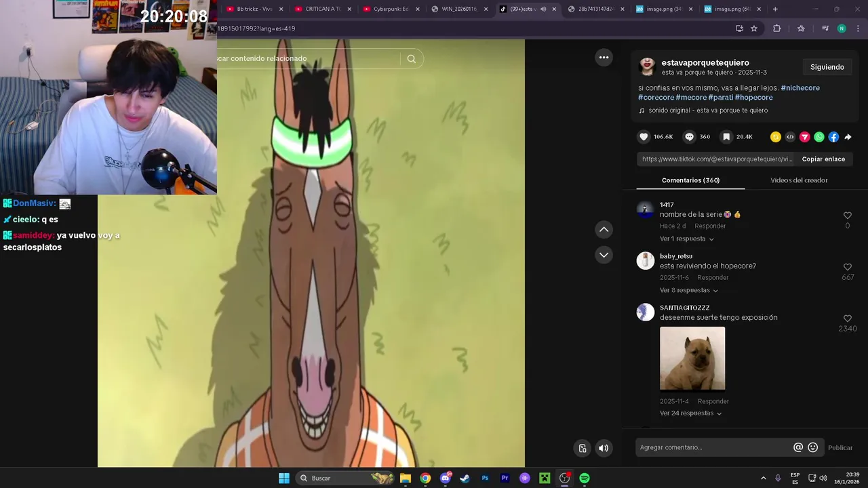868x488 pixels.
Task: Open Steam from the taskbar
Action: [x=465, y=479]
